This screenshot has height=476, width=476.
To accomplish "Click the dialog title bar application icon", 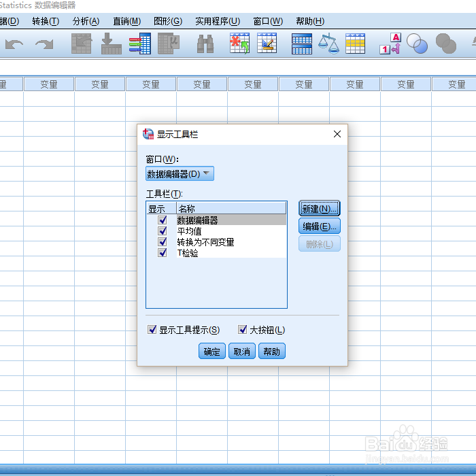I will 148,134.
